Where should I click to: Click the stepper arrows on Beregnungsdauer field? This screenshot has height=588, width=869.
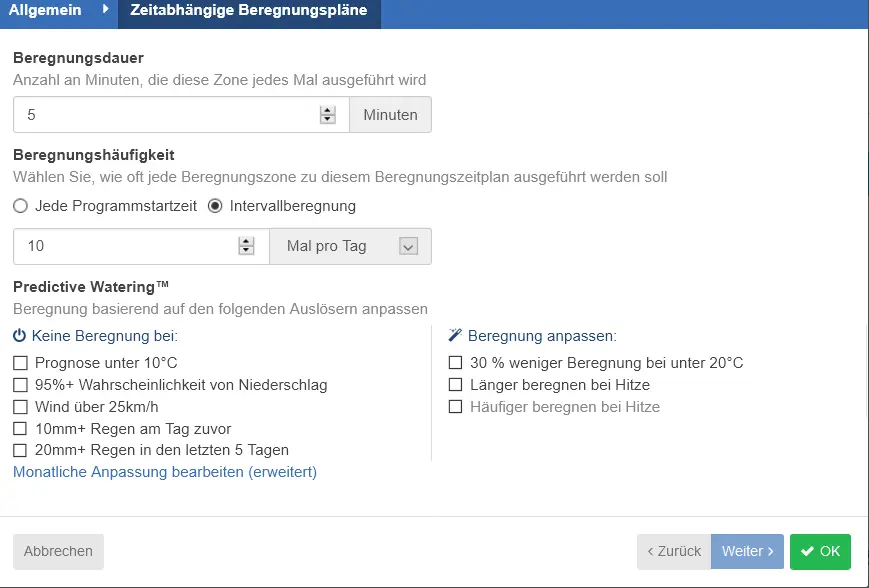click(327, 115)
